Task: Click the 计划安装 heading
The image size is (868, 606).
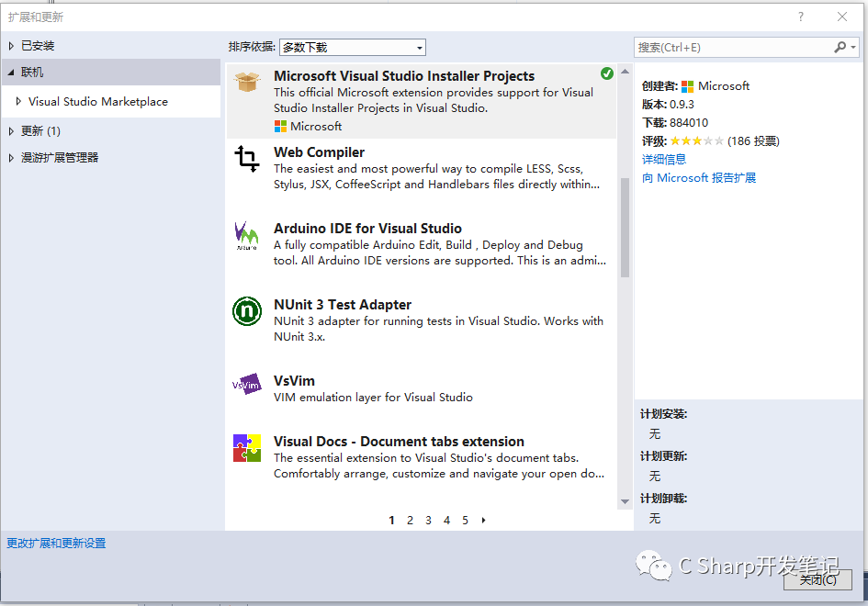Action: coord(664,414)
